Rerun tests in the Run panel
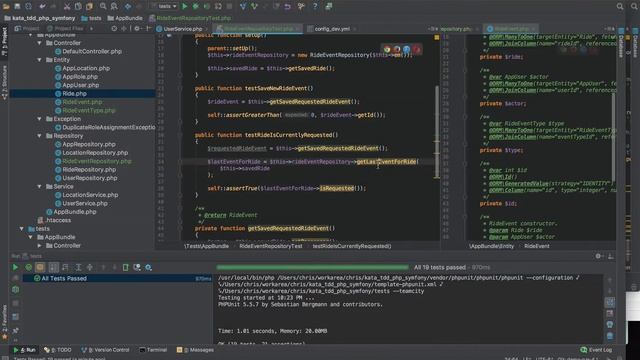The height and width of the screenshot is (360, 640). pyautogui.click(x=15, y=267)
